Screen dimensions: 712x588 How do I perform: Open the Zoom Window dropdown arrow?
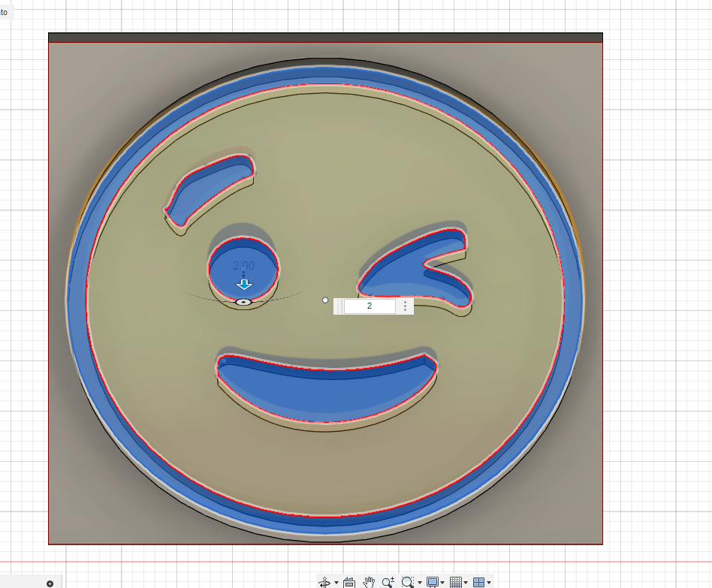[420, 583]
